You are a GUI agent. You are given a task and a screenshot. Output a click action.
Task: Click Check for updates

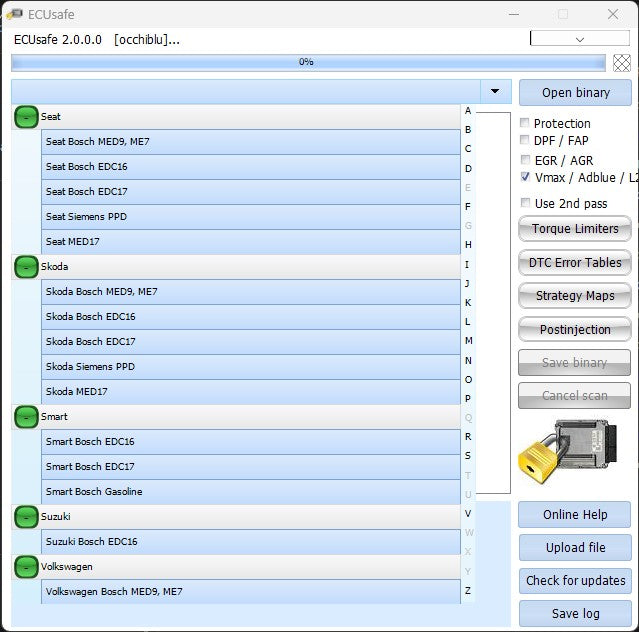point(575,581)
